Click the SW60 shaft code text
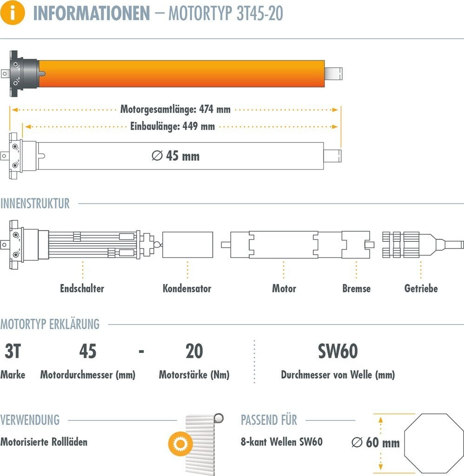Viewport: 464px width, 476px height. 338,351
